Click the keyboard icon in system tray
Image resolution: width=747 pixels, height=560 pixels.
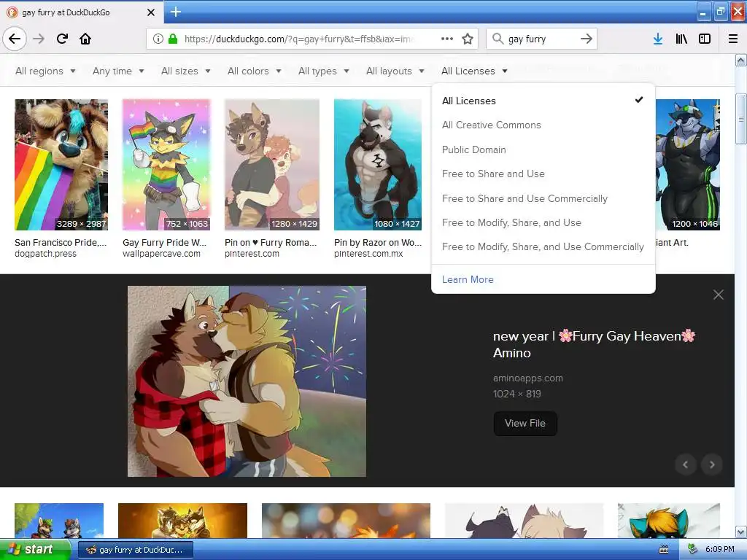pyautogui.click(x=664, y=550)
